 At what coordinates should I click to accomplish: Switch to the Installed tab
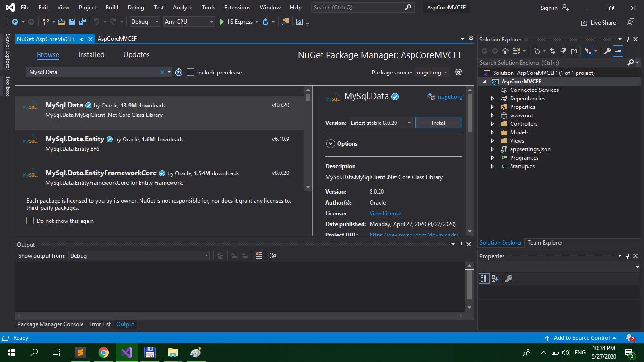click(91, 55)
